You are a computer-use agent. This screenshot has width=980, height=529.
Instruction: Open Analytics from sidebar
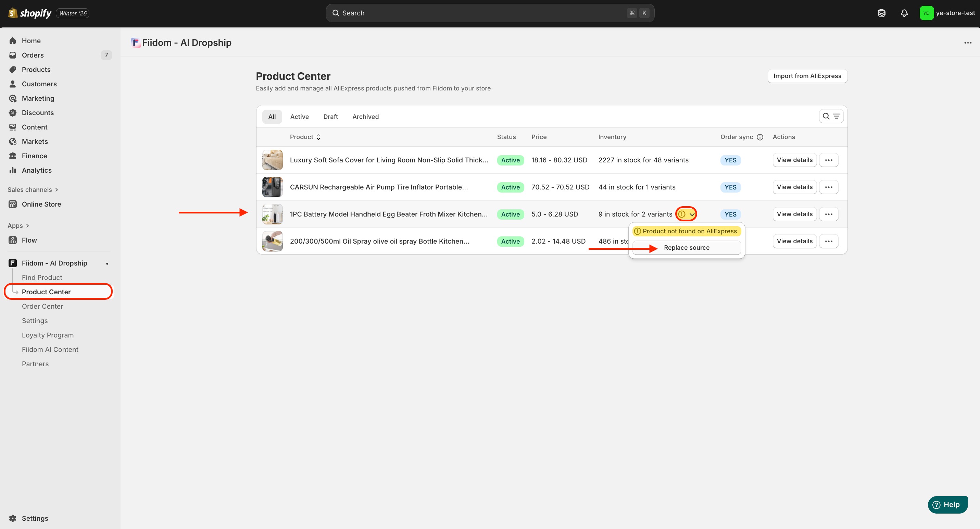tap(37, 170)
